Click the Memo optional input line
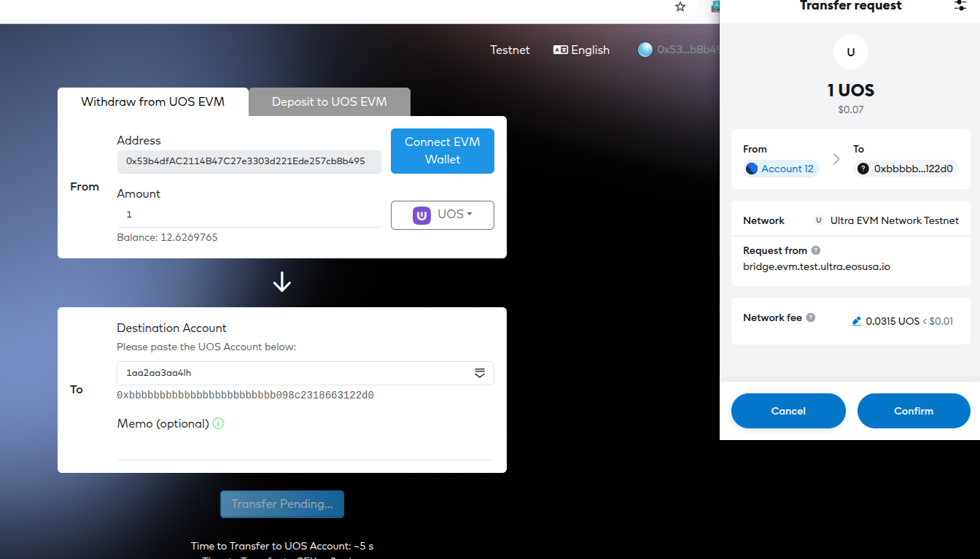Viewport: 980px width, 559px height. (x=306, y=448)
